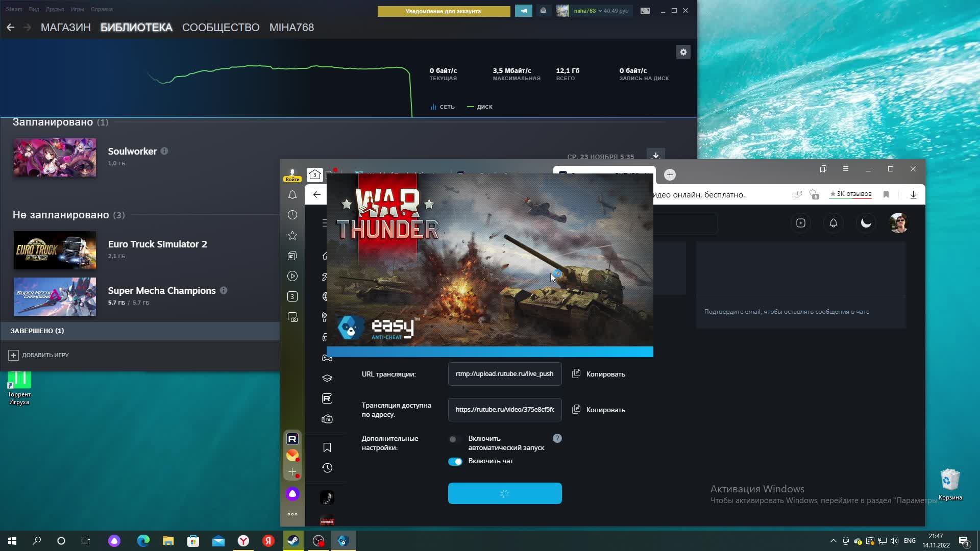Open browser history clock icon
This screenshot has height=551, width=980.
pyautogui.click(x=292, y=215)
